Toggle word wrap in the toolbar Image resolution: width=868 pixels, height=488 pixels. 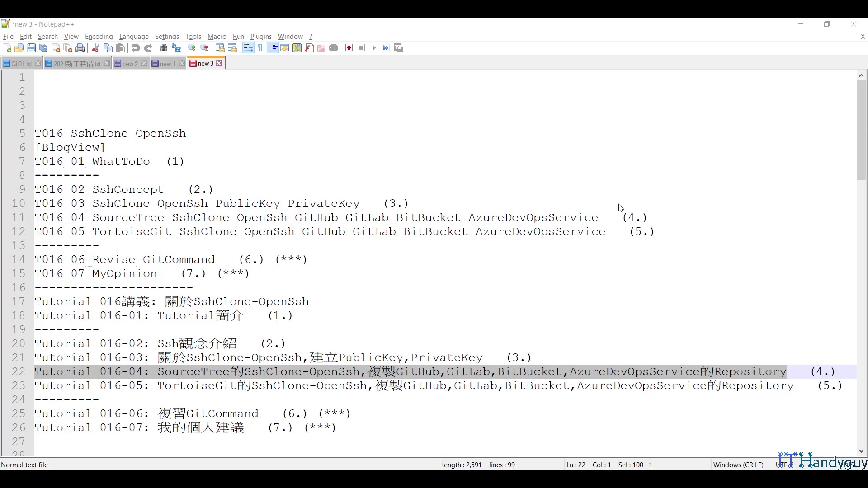coord(248,48)
